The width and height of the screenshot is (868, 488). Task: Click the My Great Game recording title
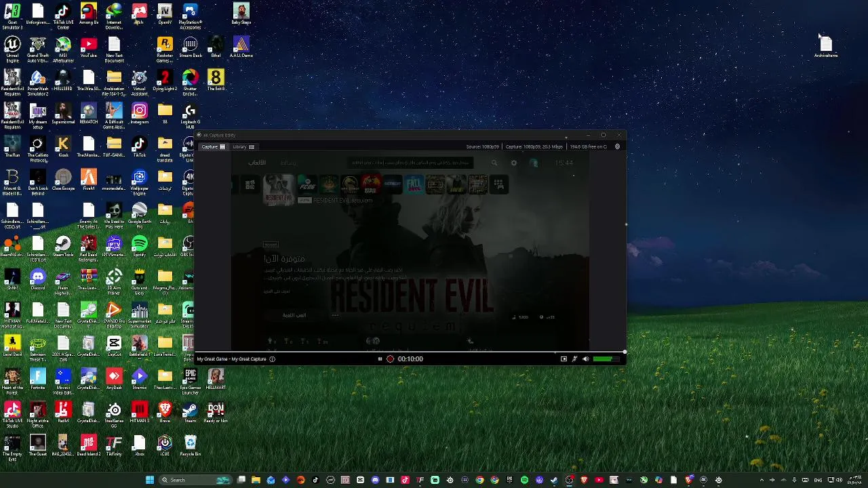[x=231, y=359]
